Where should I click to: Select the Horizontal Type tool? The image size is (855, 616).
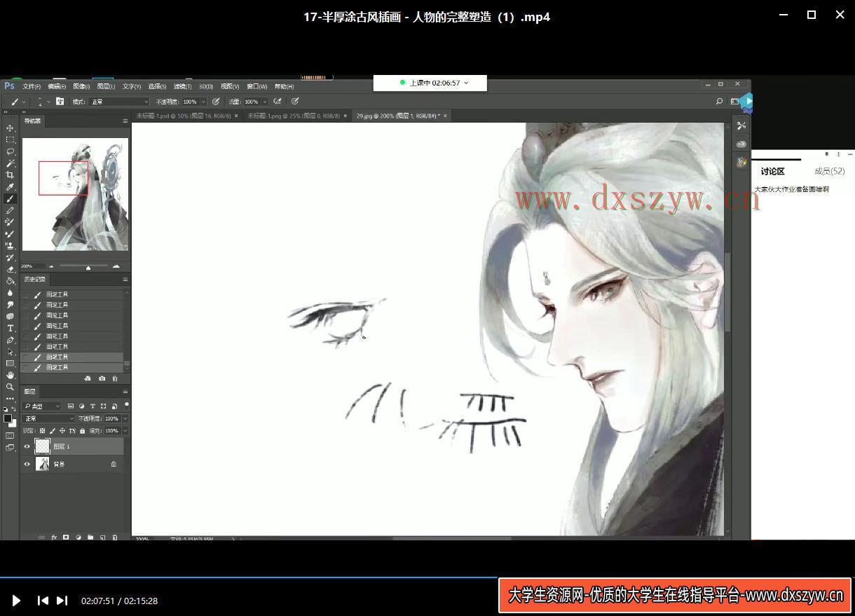(x=10, y=328)
